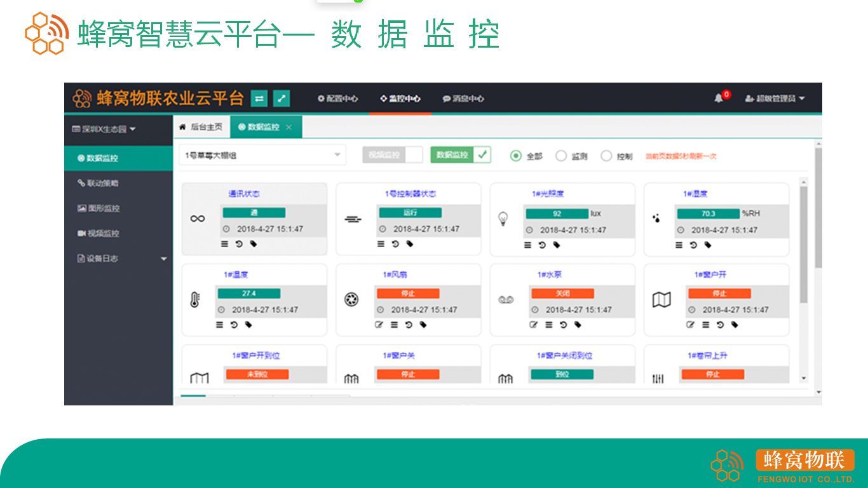Click the green 27.4 temperature value bar
The image size is (868, 488).
coord(249,294)
